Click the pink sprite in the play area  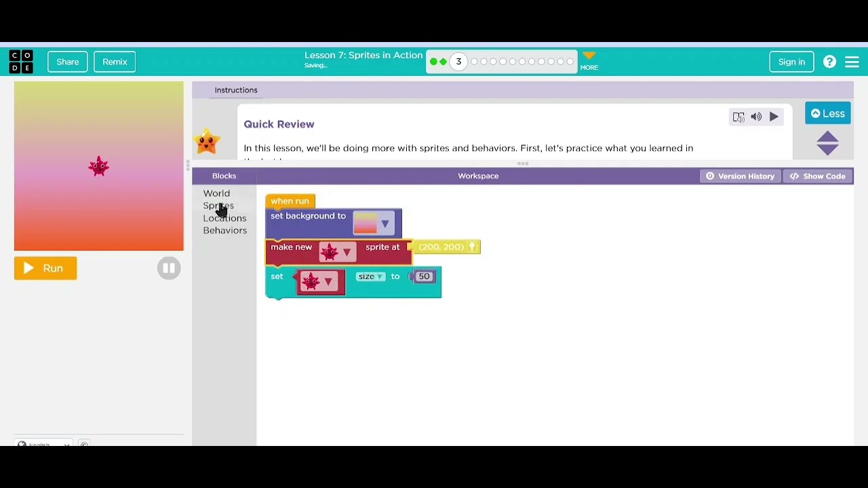click(x=99, y=166)
